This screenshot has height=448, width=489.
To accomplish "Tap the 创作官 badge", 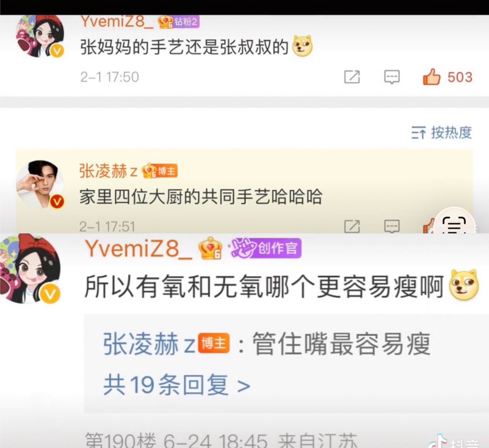I will pyautogui.click(x=265, y=248).
